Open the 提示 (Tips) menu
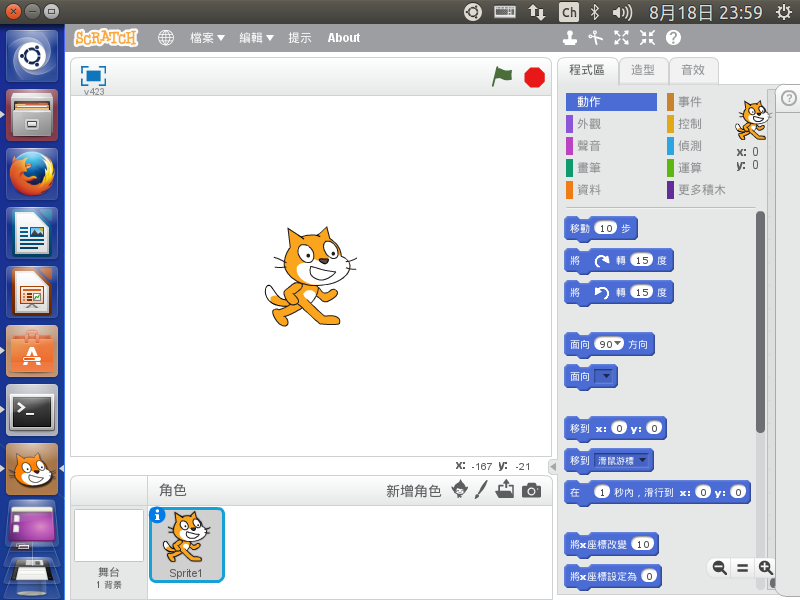This screenshot has height=600, width=800. coord(299,38)
